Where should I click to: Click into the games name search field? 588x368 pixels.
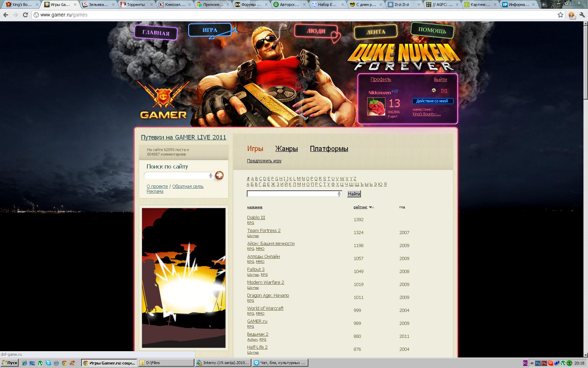coord(292,194)
